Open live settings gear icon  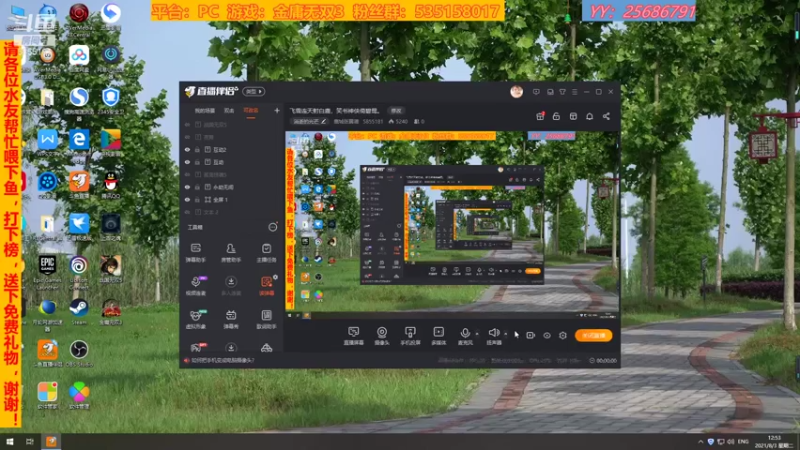[563, 335]
